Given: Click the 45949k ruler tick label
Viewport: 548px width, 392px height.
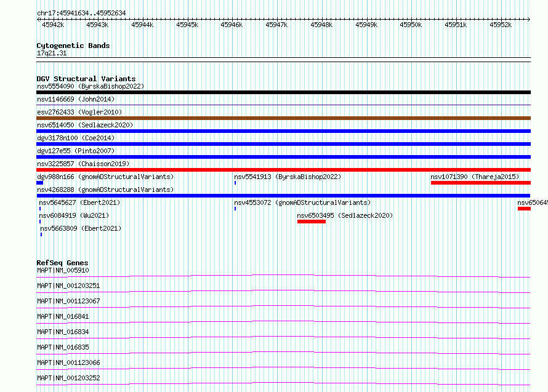Looking at the screenshot, I should coord(366,25).
